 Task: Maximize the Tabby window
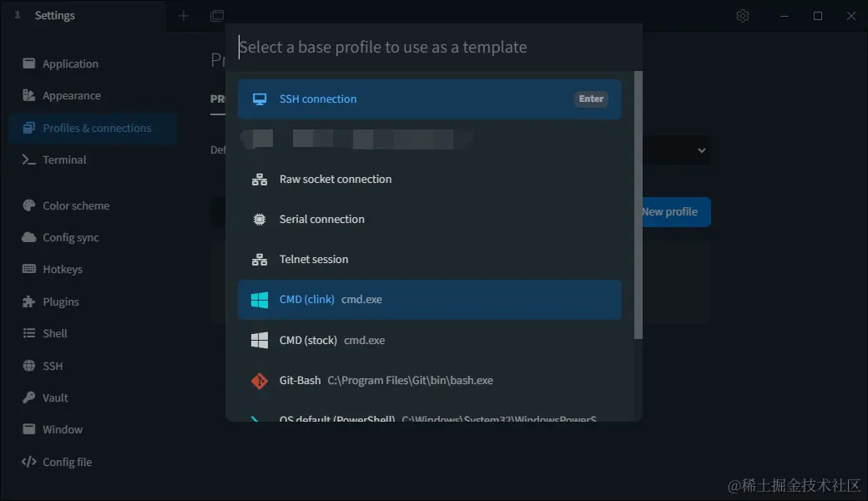pyautogui.click(x=818, y=16)
